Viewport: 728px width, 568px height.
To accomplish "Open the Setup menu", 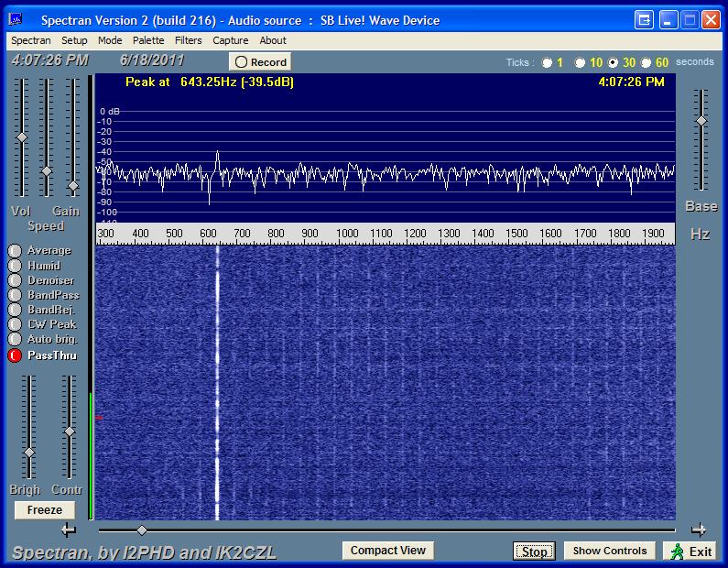I will pyautogui.click(x=74, y=40).
